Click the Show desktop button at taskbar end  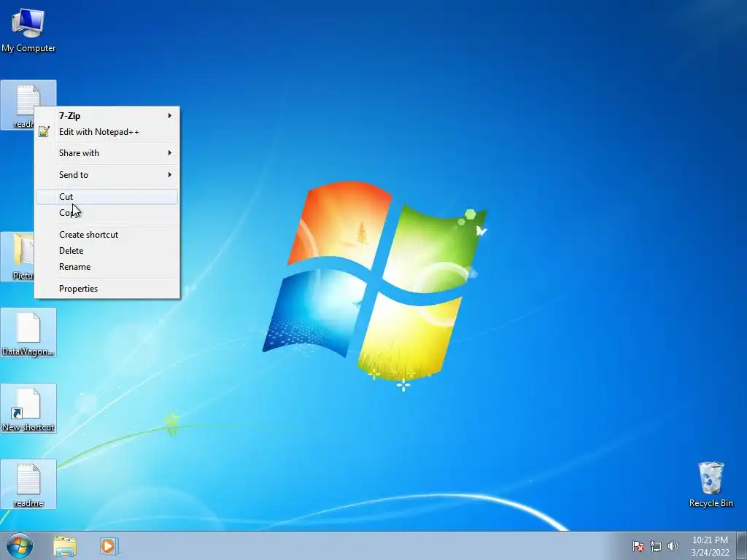(x=742, y=545)
